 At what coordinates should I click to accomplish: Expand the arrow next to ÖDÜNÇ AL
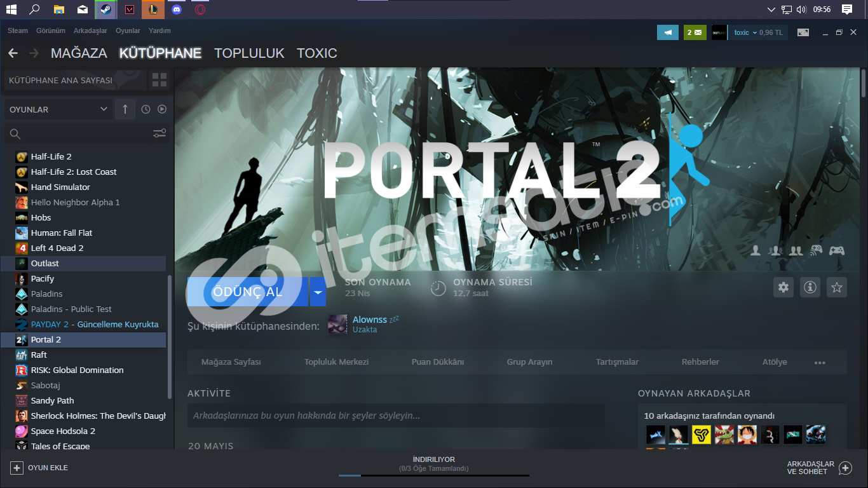(318, 292)
